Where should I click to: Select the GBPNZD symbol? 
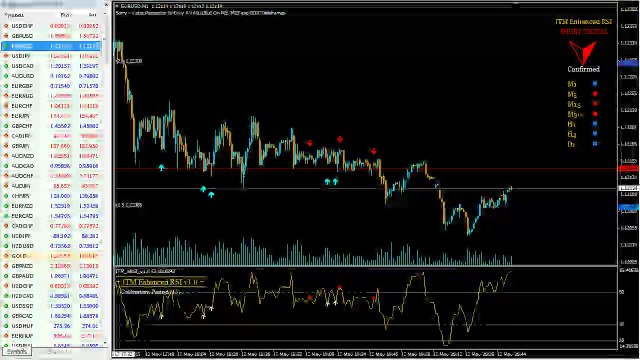[x=22, y=266]
